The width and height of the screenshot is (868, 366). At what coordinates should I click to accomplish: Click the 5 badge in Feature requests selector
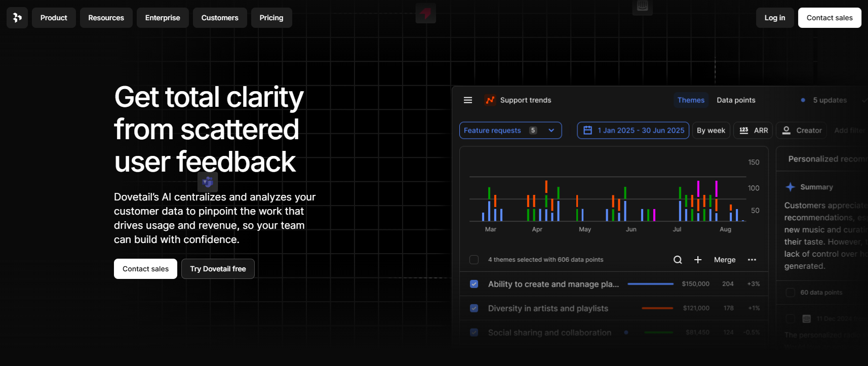point(533,130)
